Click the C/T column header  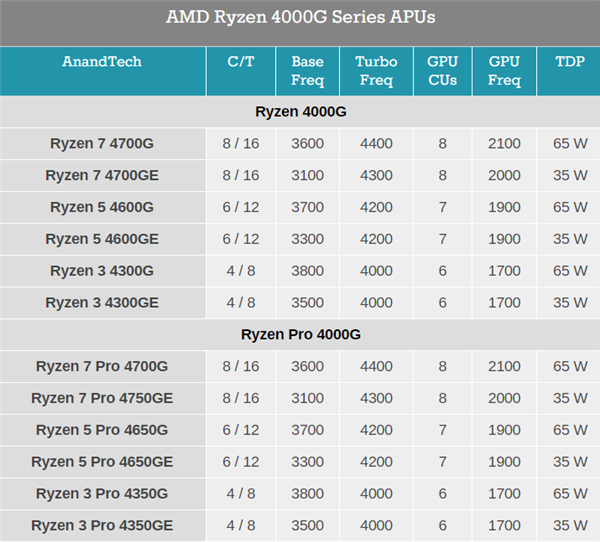click(x=239, y=62)
